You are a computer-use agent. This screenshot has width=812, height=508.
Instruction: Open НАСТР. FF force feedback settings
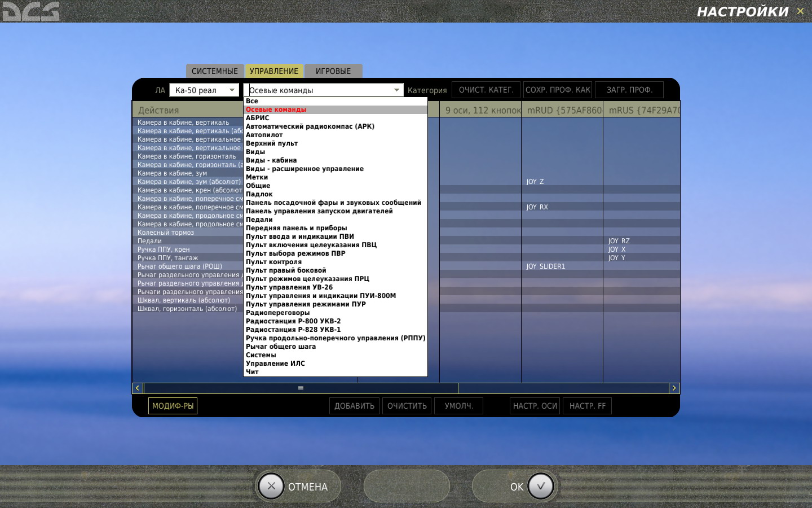click(587, 406)
